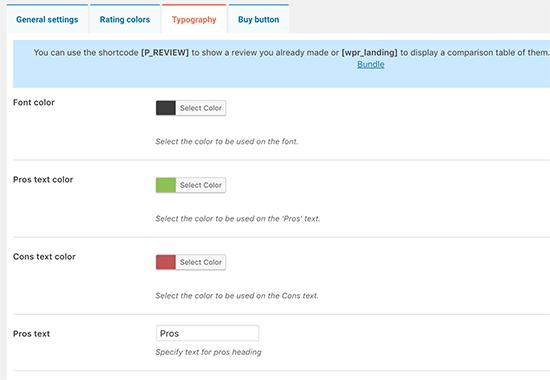Switch to the Rating colors tab
The image size is (550, 380).
coord(125,19)
